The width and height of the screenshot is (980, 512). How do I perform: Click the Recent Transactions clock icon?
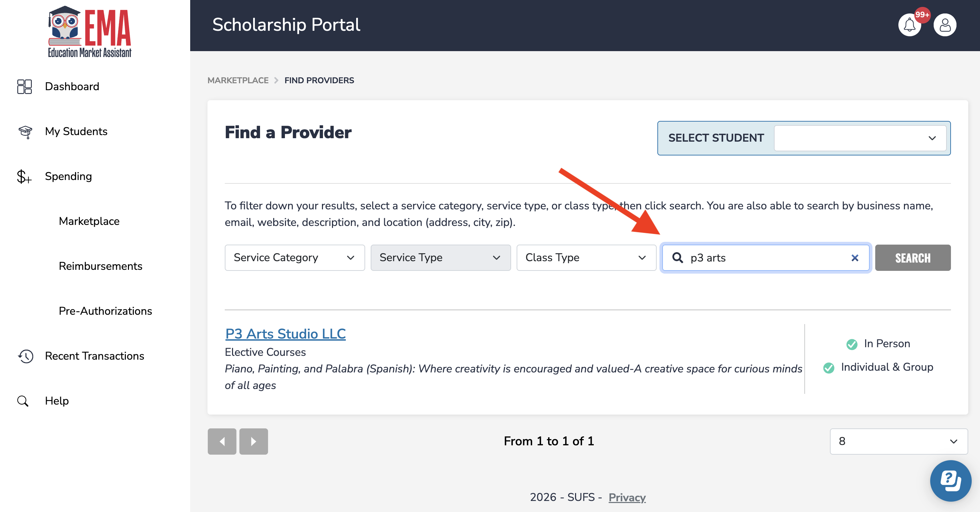pos(26,356)
